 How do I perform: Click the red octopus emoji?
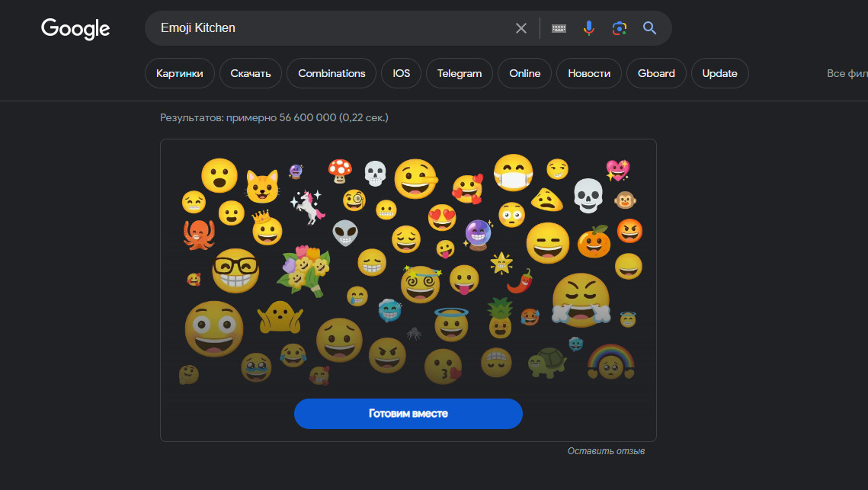pos(198,233)
